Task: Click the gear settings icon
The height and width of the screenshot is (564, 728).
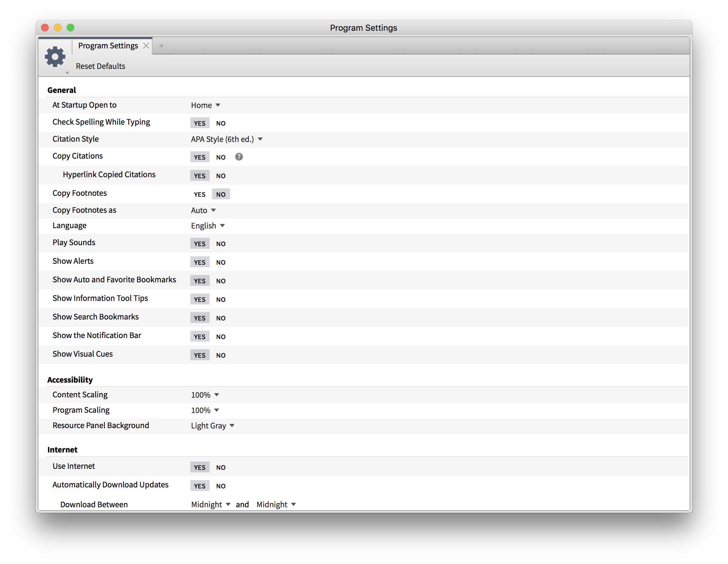Action: pyautogui.click(x=55, y=57)
